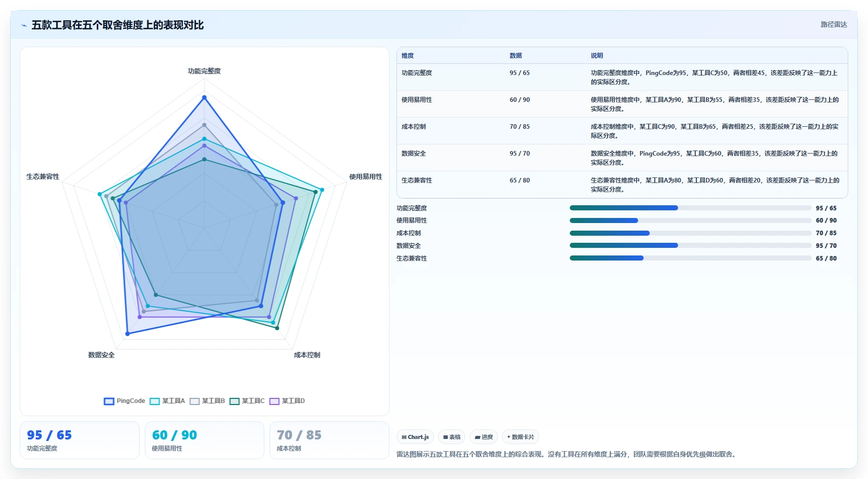Screen dimensions: 868x479
Task: Click the footer summary sentence about 雷达图
Action: pos(566,454)
